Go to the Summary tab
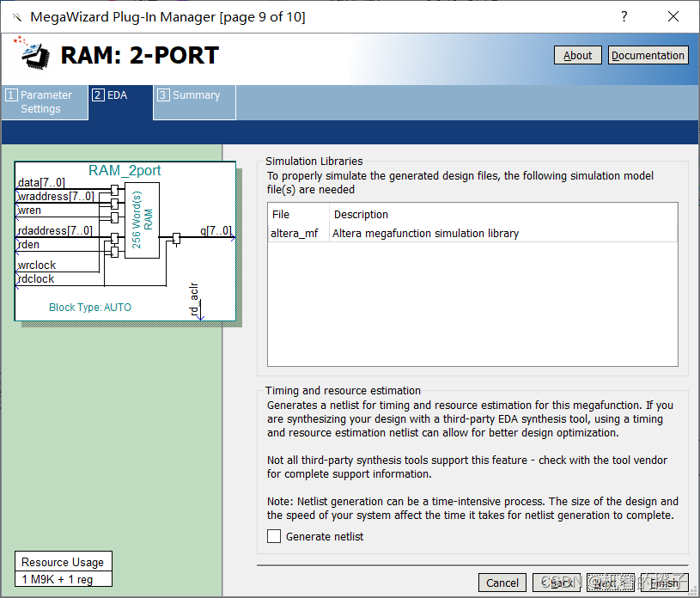This screenshot has width=700, height=598. coord(194,102)
